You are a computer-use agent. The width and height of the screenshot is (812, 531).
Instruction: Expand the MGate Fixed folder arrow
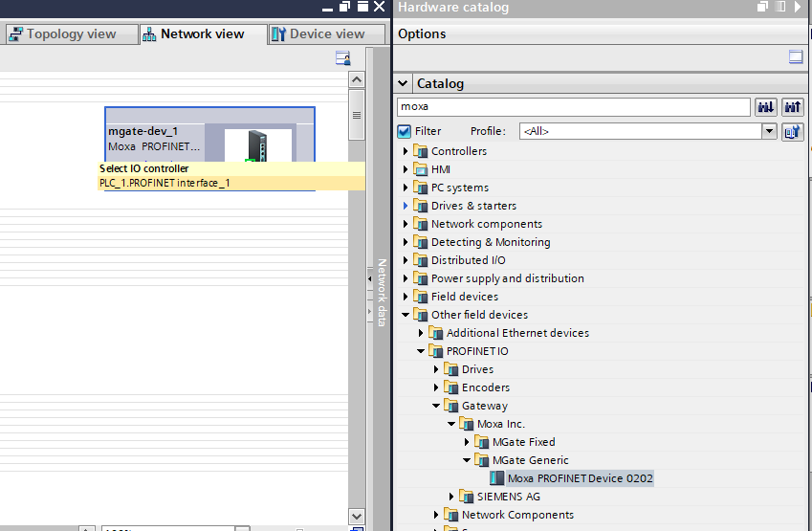[467, 442]
